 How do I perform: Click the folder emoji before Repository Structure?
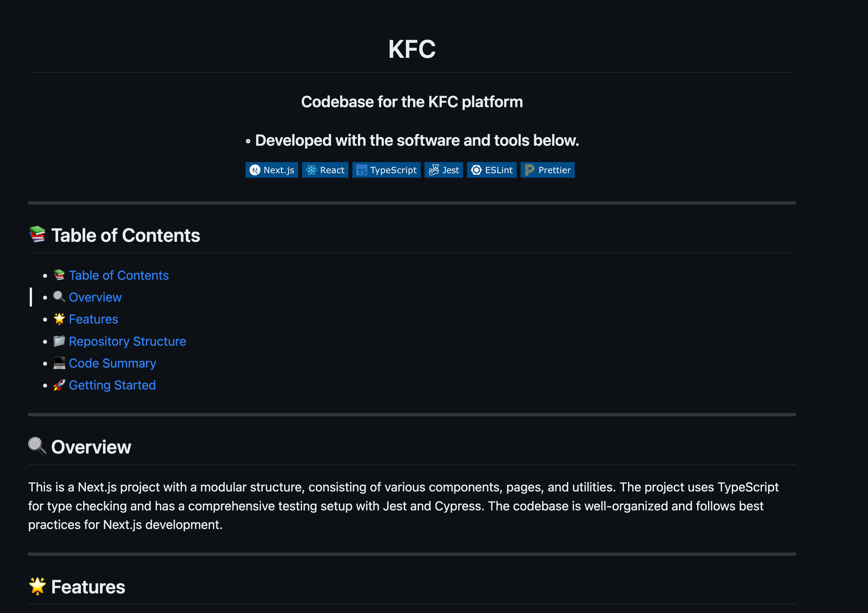59,341
